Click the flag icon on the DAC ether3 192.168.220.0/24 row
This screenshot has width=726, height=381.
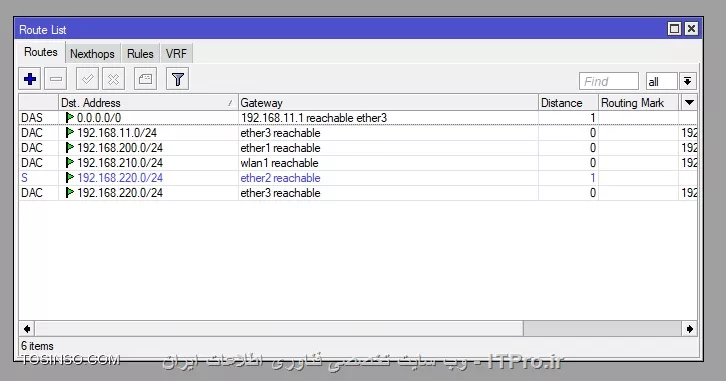tap(69, 193)
